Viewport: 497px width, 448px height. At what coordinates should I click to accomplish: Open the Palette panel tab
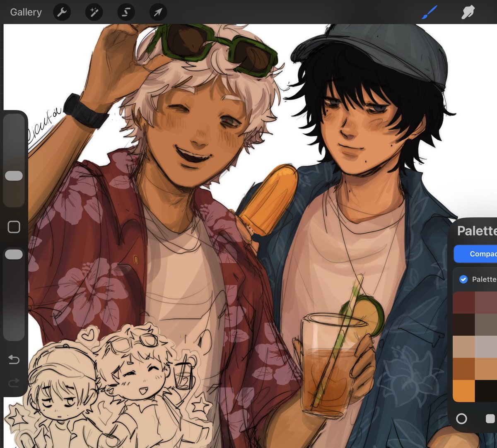[476, 231]
